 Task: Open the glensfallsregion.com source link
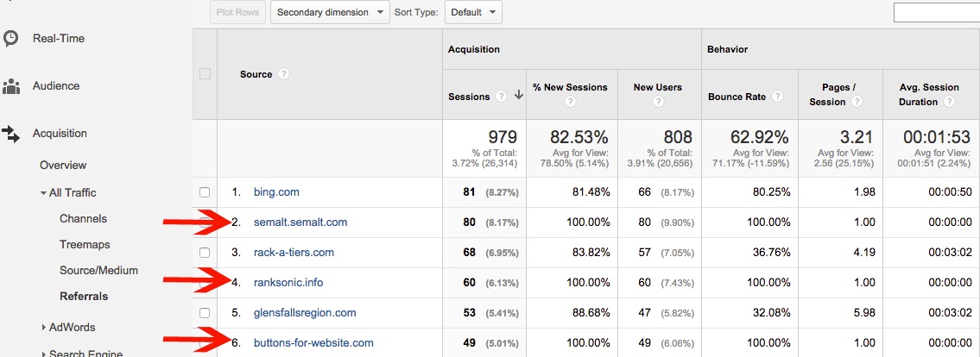[305, 313]
